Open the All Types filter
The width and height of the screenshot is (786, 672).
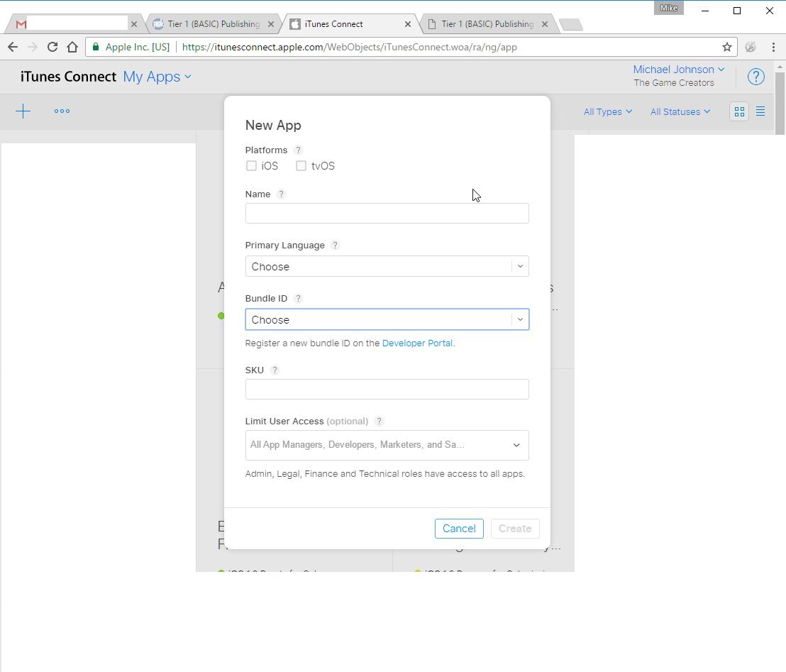point(607,111)
